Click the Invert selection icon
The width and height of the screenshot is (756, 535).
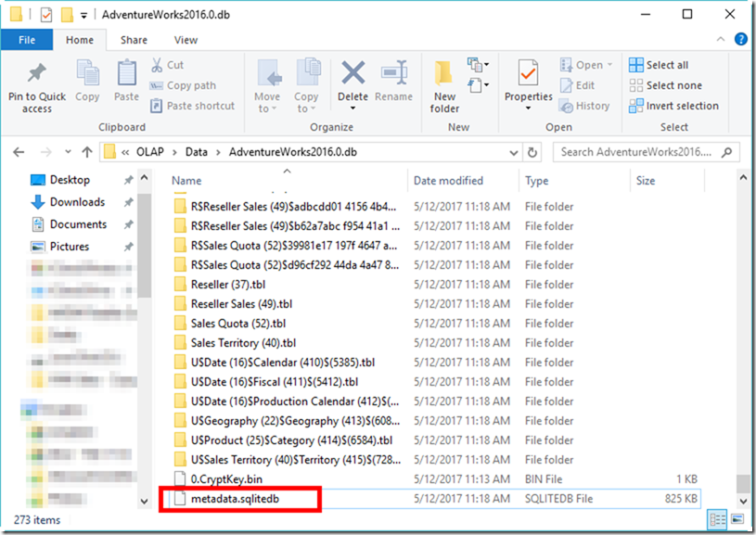pos(636,106)
